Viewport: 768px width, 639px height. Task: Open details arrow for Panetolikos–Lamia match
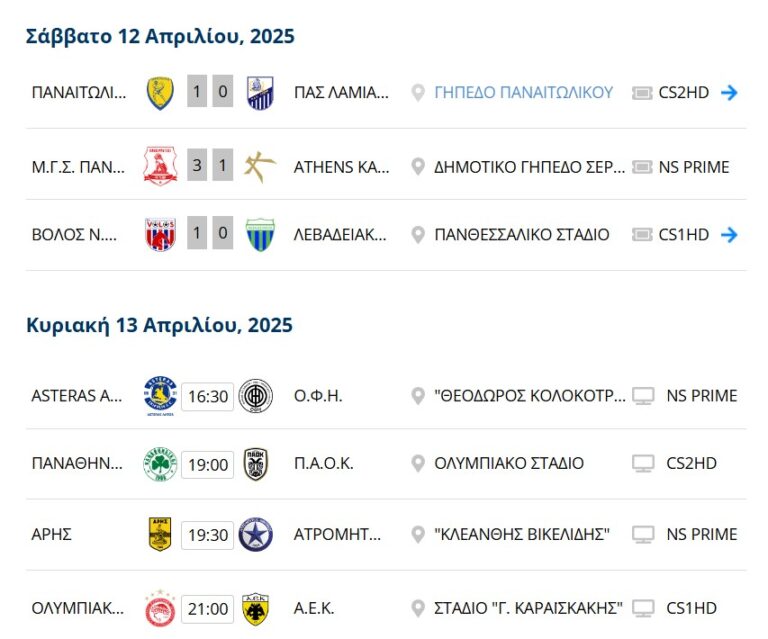(729, 93)
